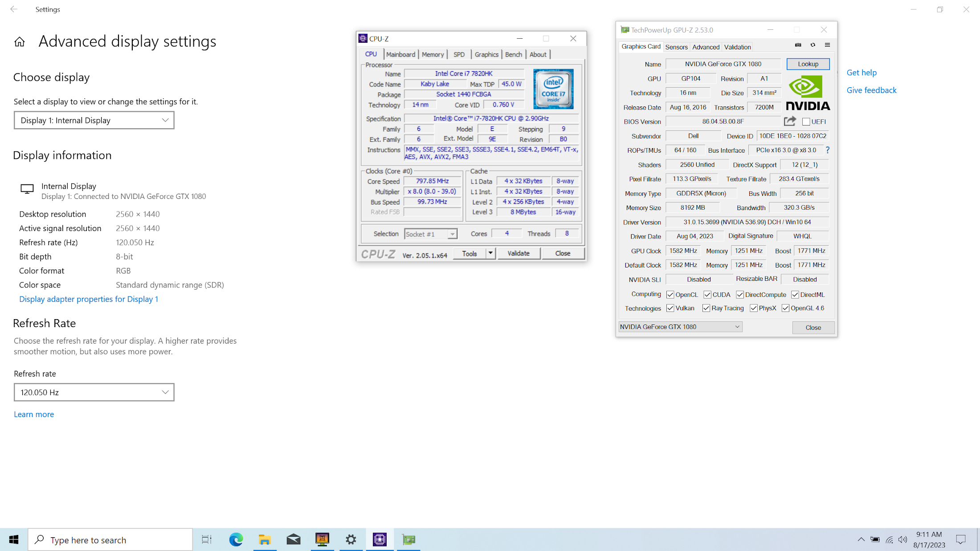Image resolution: width=980 pixels, height=551 pixels.
Task: Click the volume speaker tray icon
Action: tap(902, 539)
